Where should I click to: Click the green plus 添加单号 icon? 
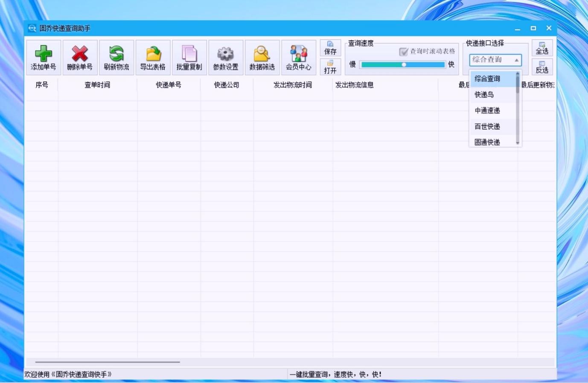pos(44,54)
